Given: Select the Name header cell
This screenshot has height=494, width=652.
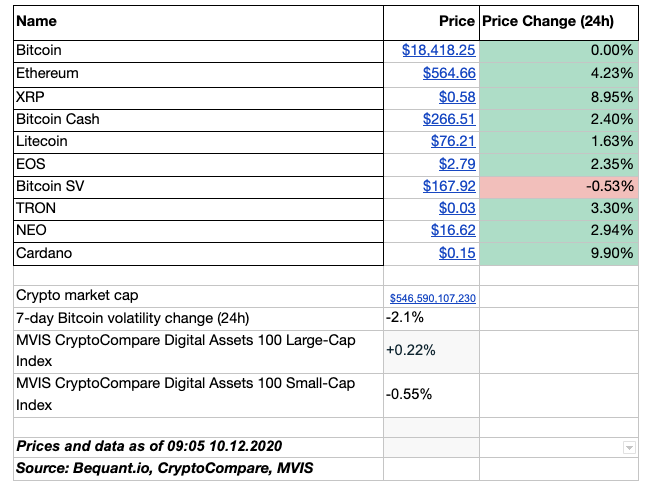Looking at the screenshot, I should click(198, 21).
